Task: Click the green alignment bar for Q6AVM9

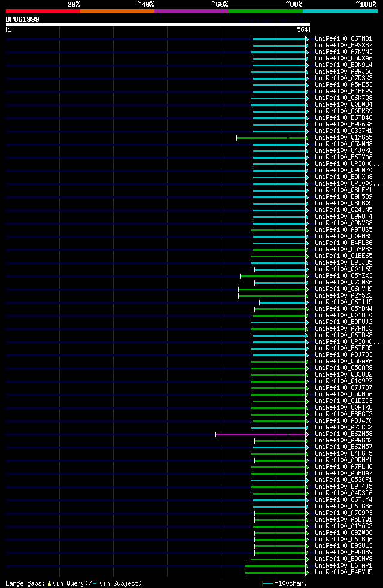Action: pos(273,289)
